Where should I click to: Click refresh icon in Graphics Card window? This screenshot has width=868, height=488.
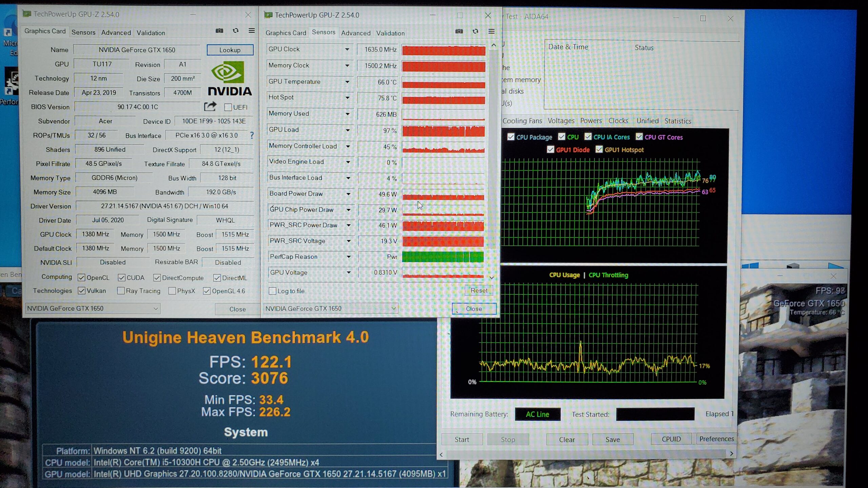[x=236, y=31]
